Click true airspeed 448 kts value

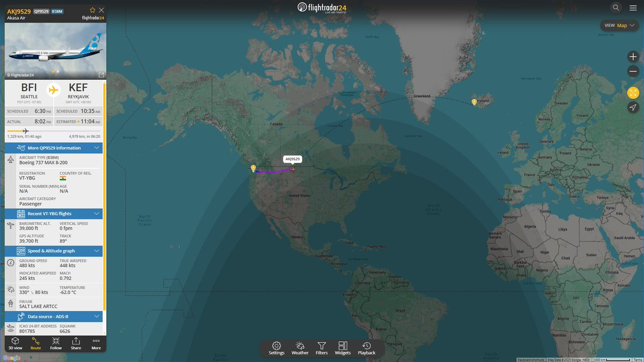coord(67,265)
